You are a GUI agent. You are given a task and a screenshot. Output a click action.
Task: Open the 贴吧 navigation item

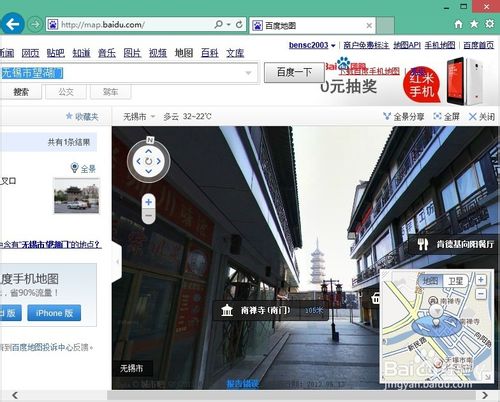pos(56,53)
